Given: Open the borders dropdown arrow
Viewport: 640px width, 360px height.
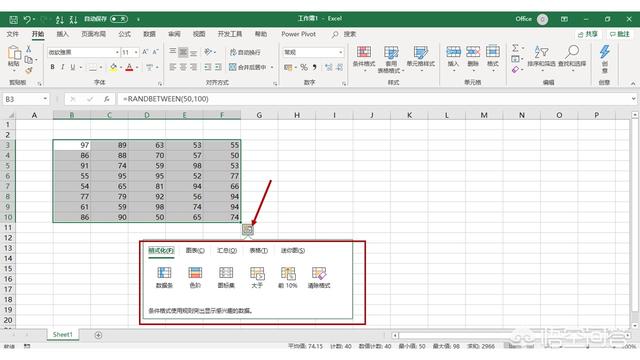Looking at the screenshot, I should click(x=101, y=67).
